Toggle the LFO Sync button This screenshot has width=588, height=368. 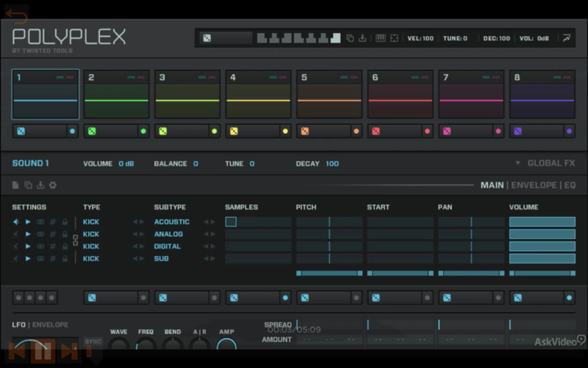[x=93, y=342]
